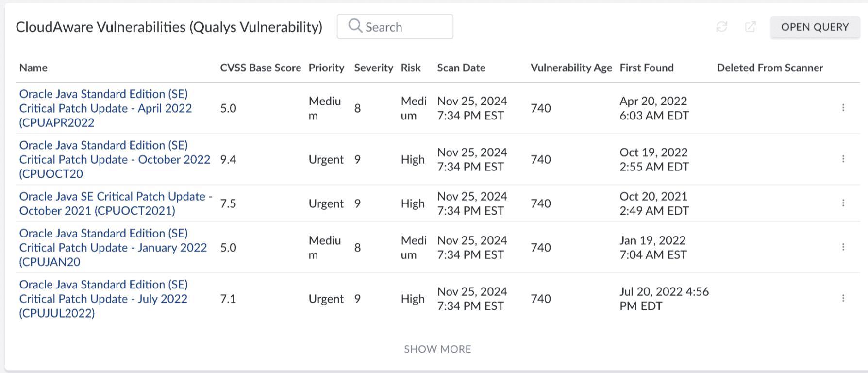Click the Scan Date column header
Image resolution: width=868 pixels, height=373 pixels.
click(461, 68)
